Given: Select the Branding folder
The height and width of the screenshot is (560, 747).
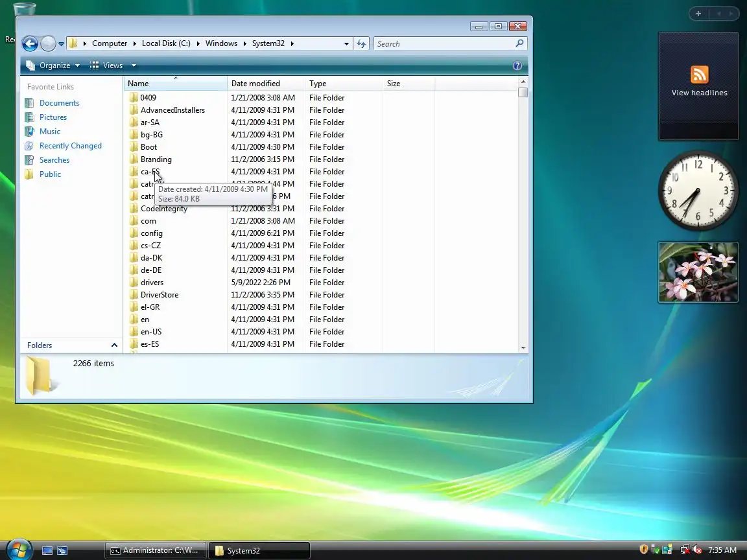Looking at the screenshot, I should coord(156,159).
